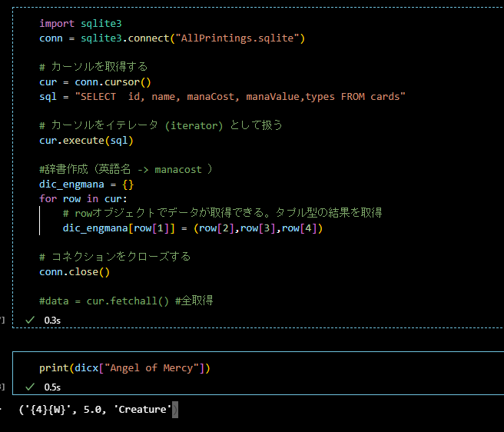Click the success checkmark next to 0.5s
This screenshot has width=504, height=432.
pos(30,387)
